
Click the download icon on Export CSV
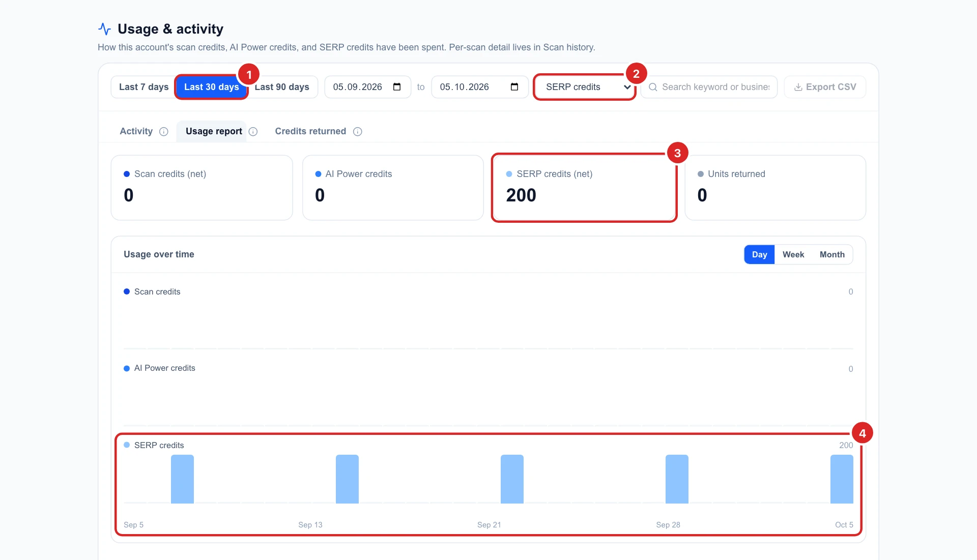[798, 87]
